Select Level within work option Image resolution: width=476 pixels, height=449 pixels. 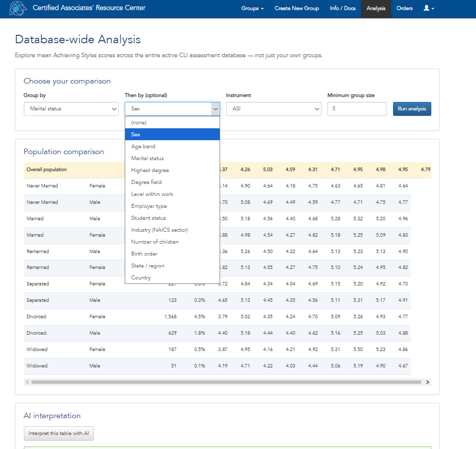pyautogui.click(x=172, y=194)
